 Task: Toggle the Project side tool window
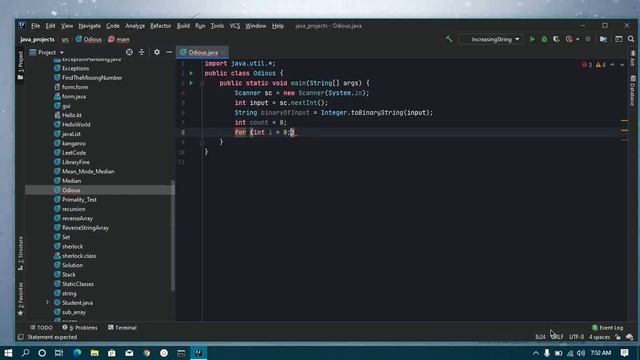(20, 64)
